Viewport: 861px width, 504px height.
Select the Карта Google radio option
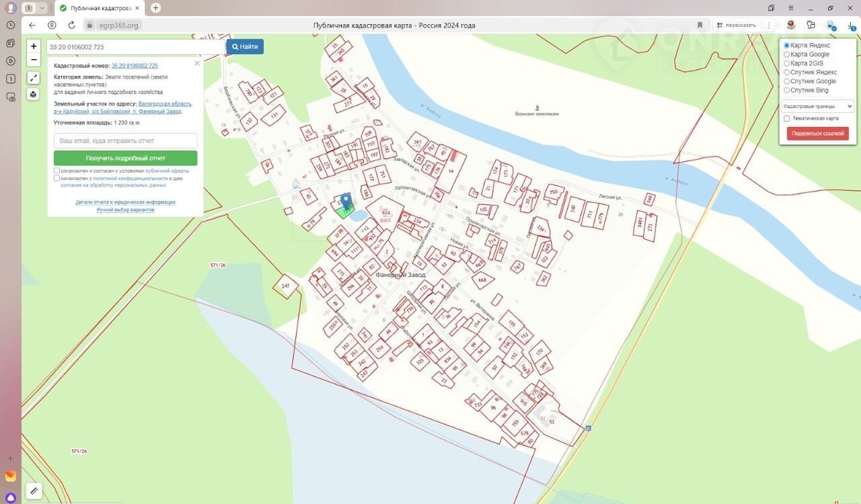click(x=787, y=54)
